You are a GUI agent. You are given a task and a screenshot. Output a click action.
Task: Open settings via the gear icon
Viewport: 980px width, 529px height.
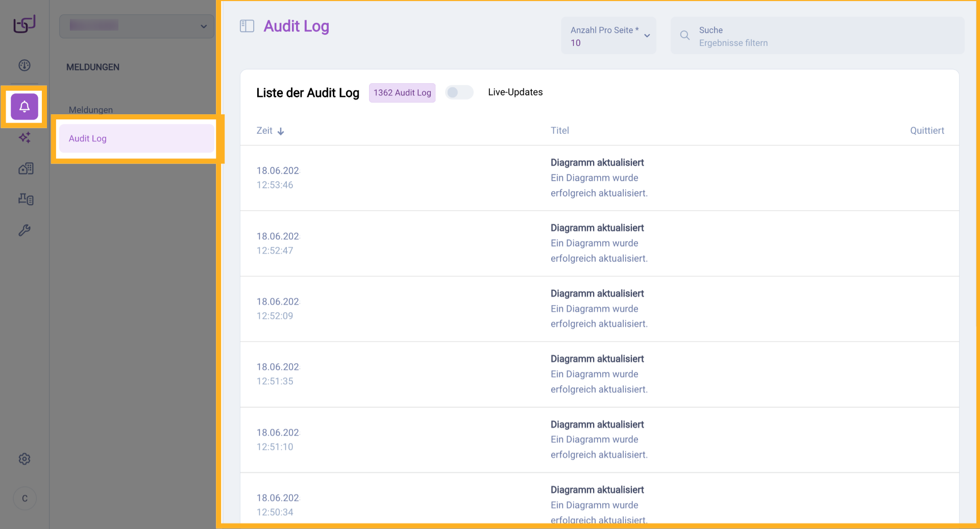click(x=24, y=459)
